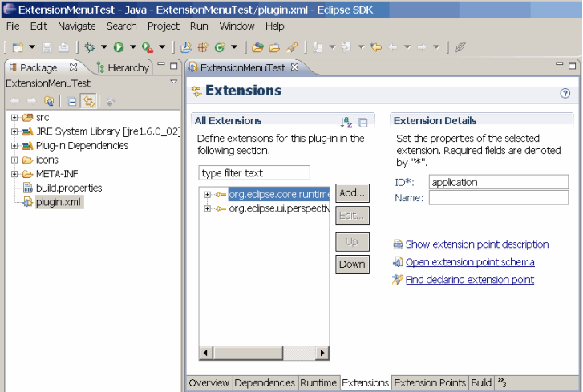This screenshot has height=392, width=583.
Task: Open extension point schema link
Action: click(470, 262)
